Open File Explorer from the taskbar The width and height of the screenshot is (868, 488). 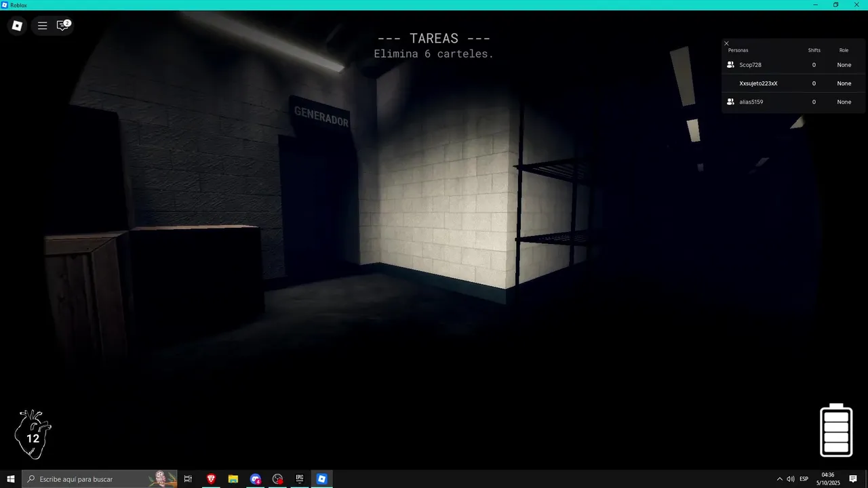tap(233, 479)
